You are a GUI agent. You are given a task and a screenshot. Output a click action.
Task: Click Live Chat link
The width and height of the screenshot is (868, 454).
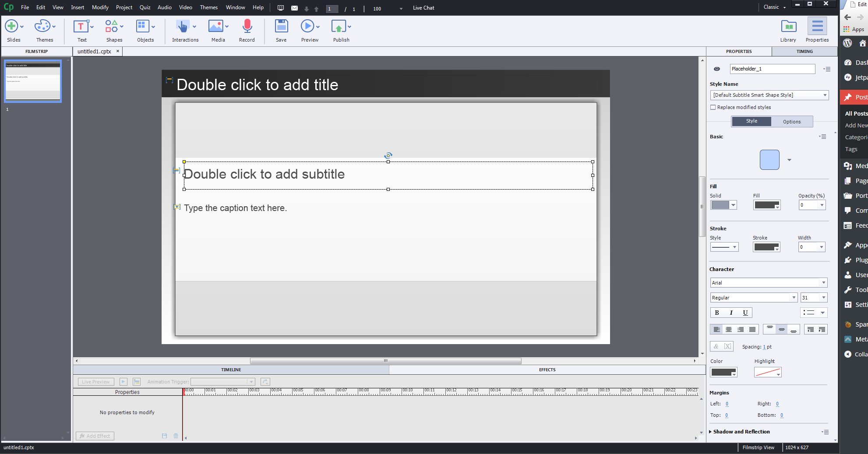coord(423,8)
